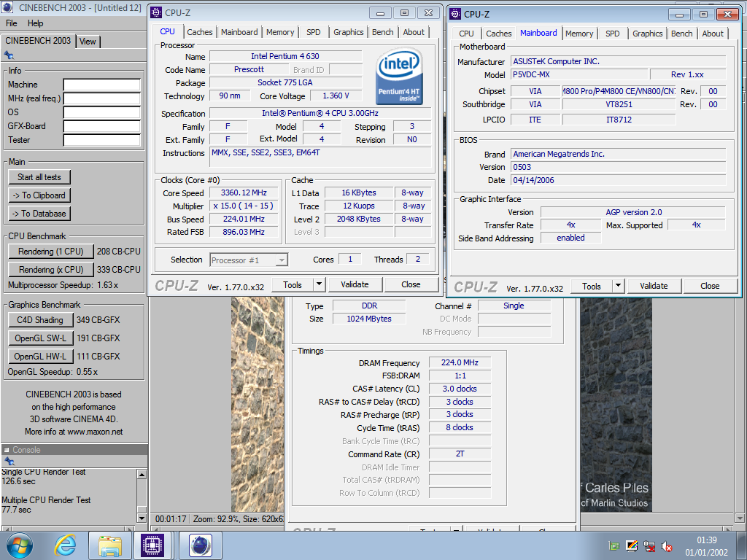Click the To Database button
This screenshot has height=560, width=747.
click(39, 214)
